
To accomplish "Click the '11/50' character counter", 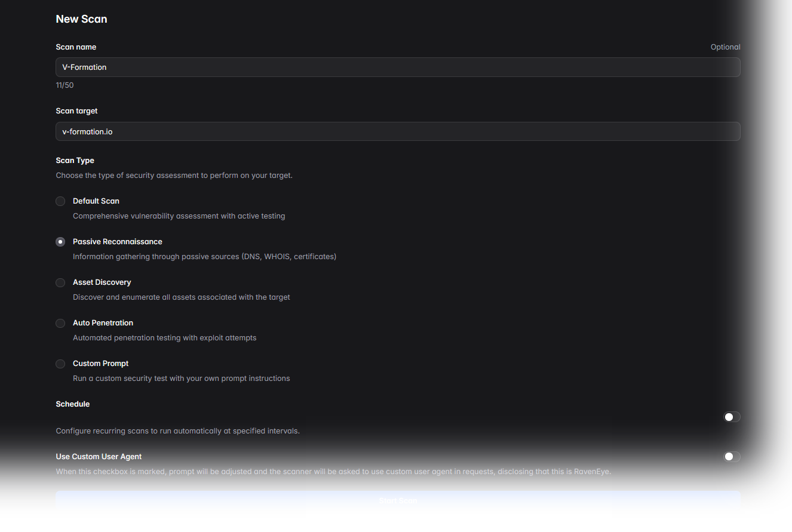I will click(x=65, y=85).
